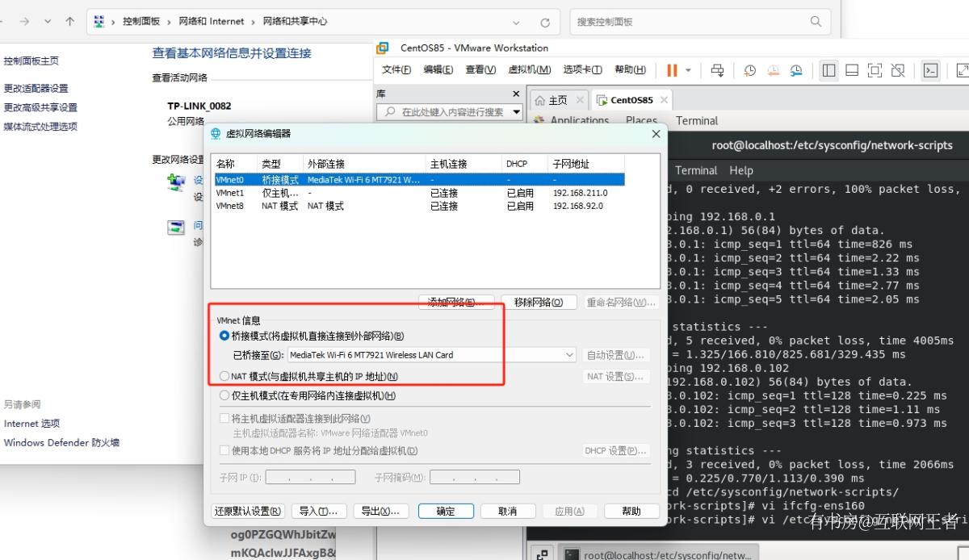Click the send Ctrl+Alt+Del icon in VMware toolbar

(717, 70)
